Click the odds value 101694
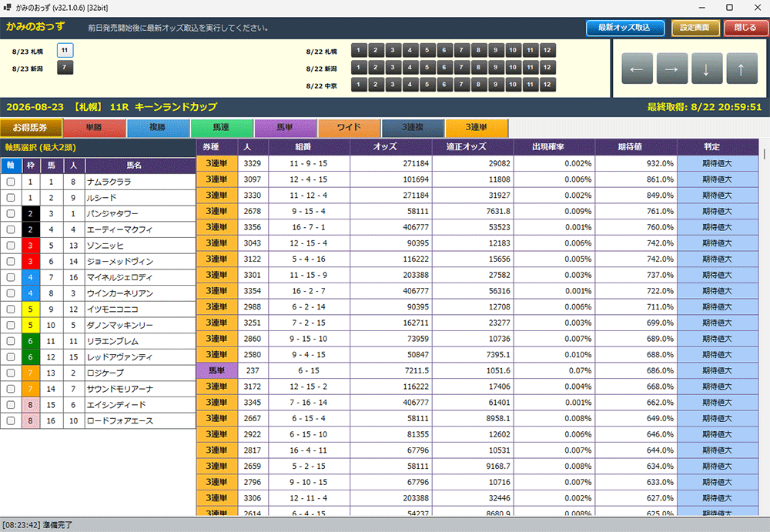 click(x=416, y=180)
